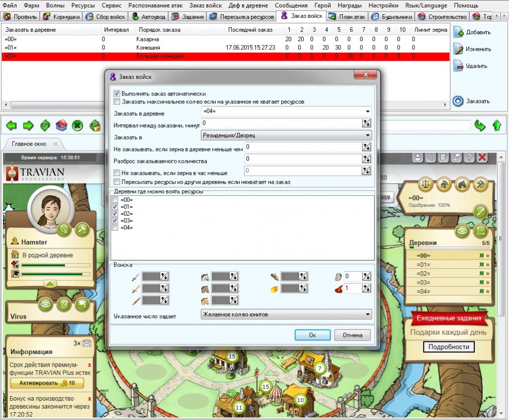This screenshot has width=509, height=420.
Task: Click the hero adventures icon beside the avatar
Action: (x=64, y=230)
